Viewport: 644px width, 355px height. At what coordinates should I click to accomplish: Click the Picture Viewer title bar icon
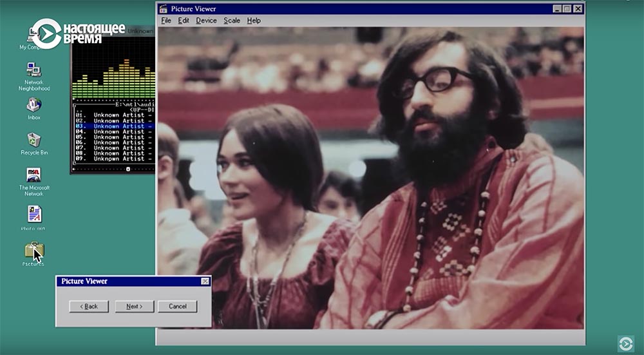164,8
